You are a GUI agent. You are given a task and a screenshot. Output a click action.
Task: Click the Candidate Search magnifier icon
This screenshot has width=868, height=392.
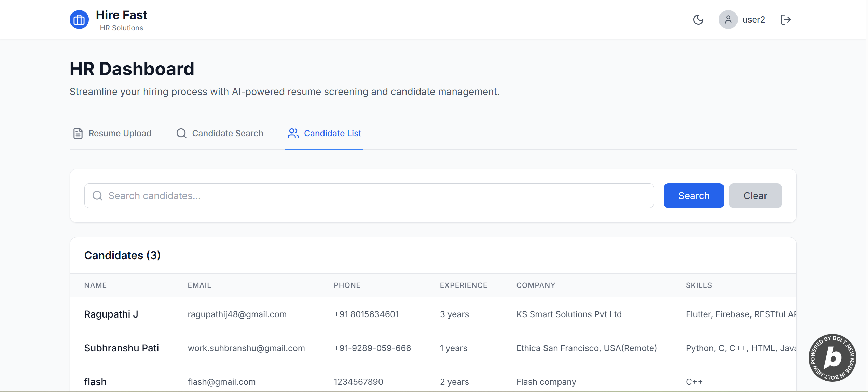[x=181, y=133]
